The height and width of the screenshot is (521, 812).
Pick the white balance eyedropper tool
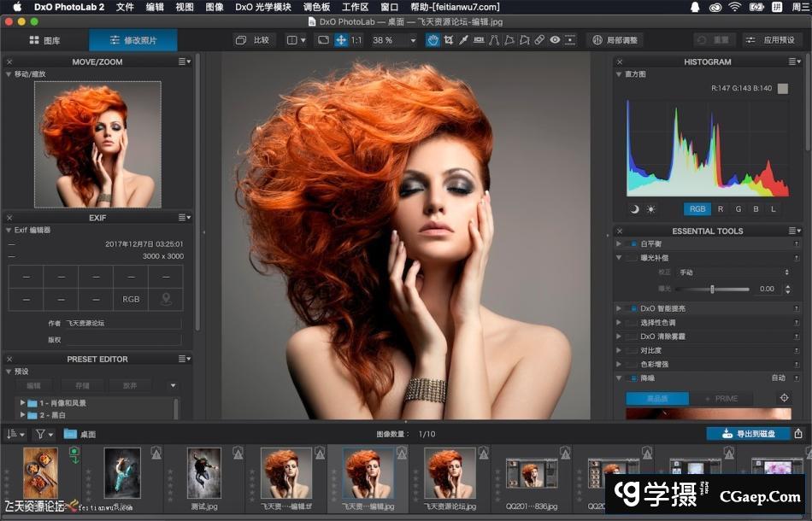point(463,40)
